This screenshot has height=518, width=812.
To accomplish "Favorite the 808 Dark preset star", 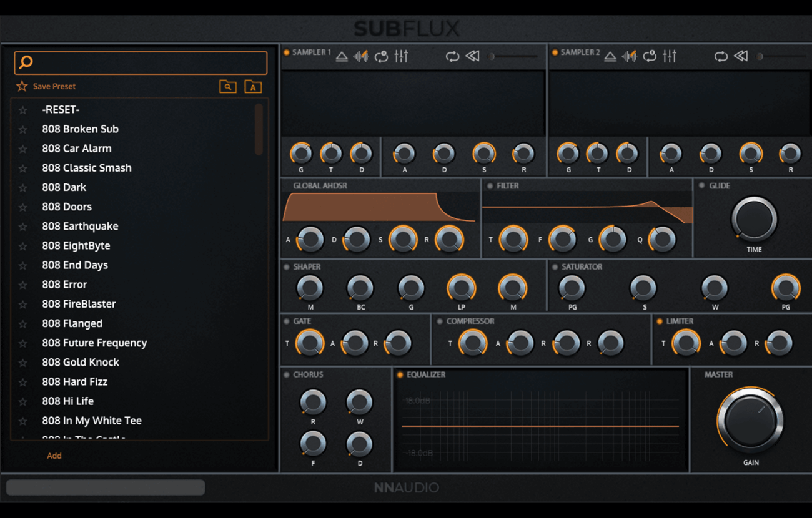I will (23, 187).
